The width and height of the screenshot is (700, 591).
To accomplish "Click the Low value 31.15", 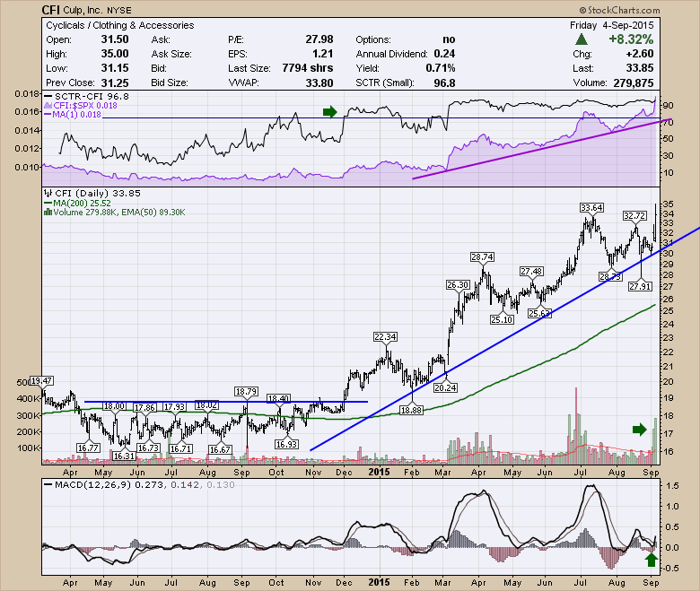I will [x=115, y=68].
